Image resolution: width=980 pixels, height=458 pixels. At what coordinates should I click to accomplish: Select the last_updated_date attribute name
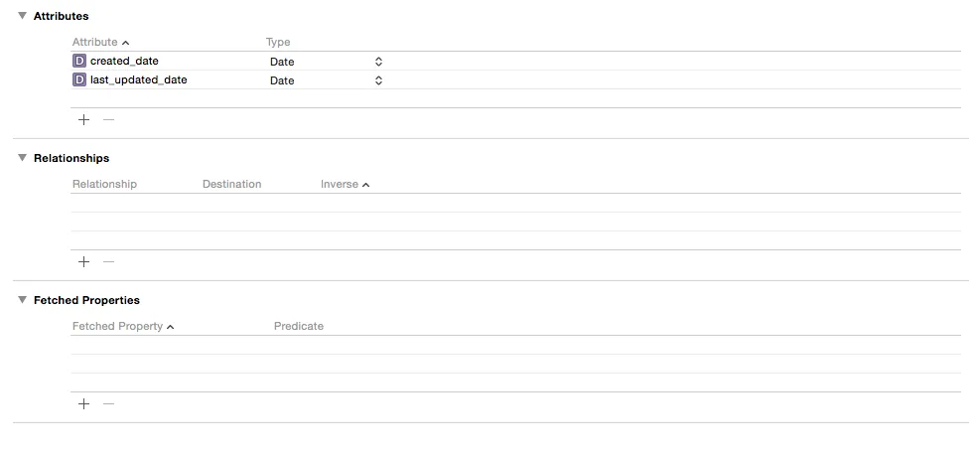click(139, 79)
